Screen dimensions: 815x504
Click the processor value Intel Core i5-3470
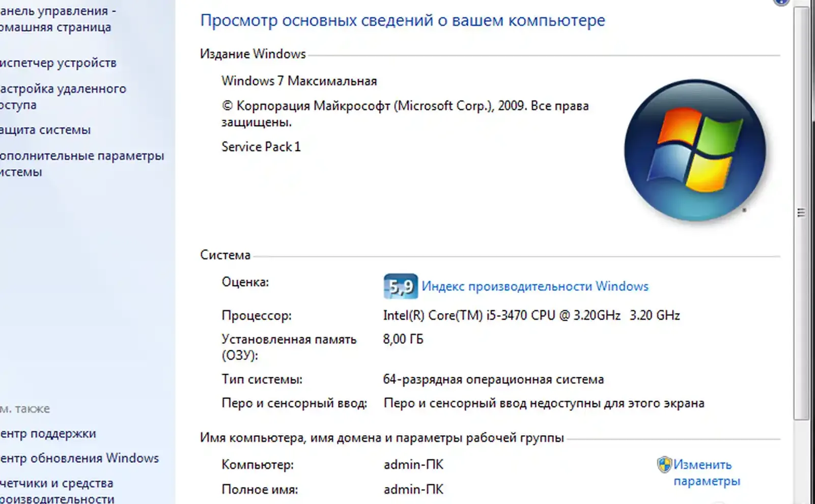tap(531, 315)
